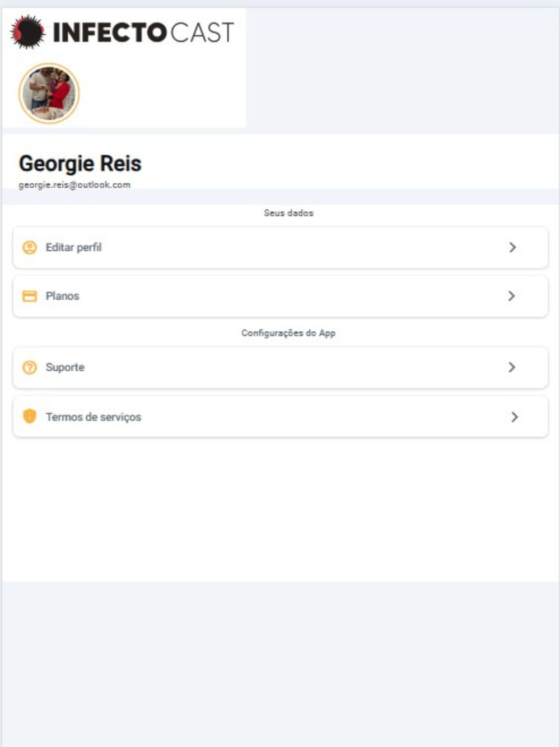Select the Planos menu item
Screen dimensions: 560x747
pos(63,296)
